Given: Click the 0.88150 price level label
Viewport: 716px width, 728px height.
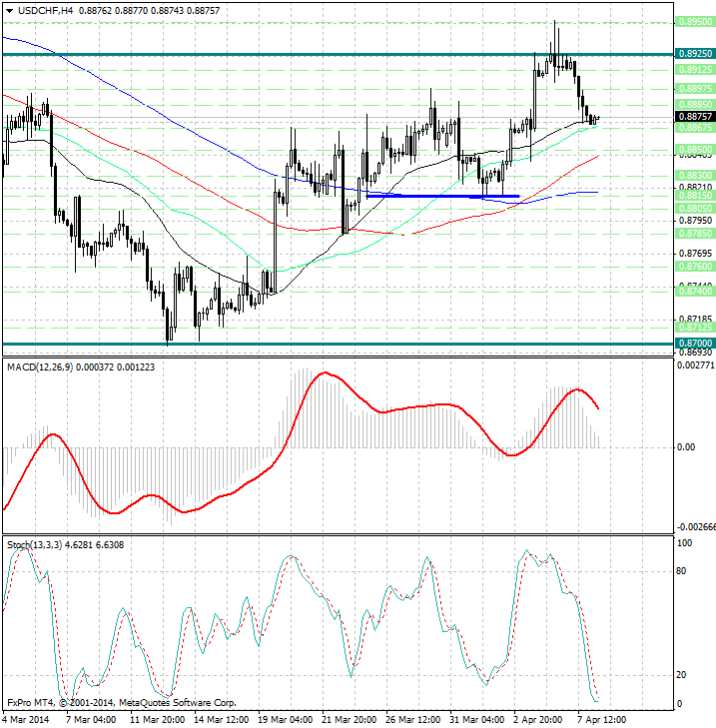Looking at the screenshot, I should click(x=693, y=197).
